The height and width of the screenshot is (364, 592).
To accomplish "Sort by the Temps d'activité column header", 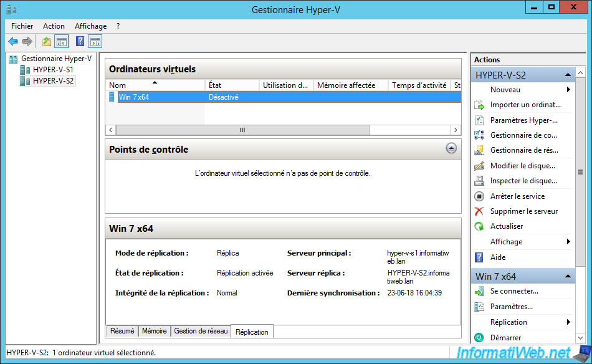I will click(419, 85).
